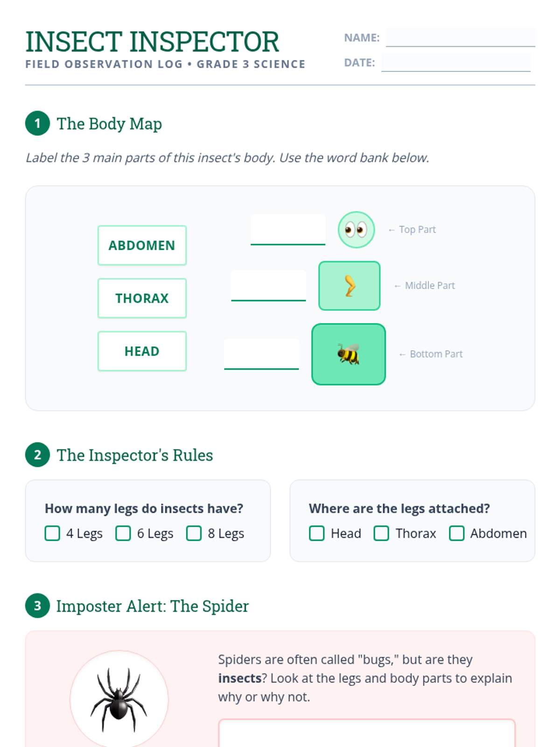Tick the Thorax attachment checkbox
Viewport: 560px width, 747px height.
coord(381,533)
